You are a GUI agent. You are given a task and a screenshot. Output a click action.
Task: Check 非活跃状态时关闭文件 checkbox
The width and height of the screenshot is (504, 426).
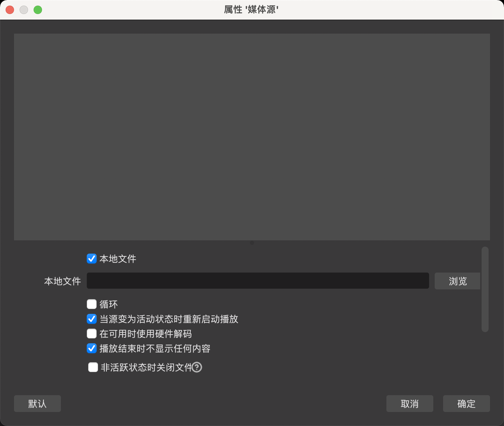tap(93, 367)
